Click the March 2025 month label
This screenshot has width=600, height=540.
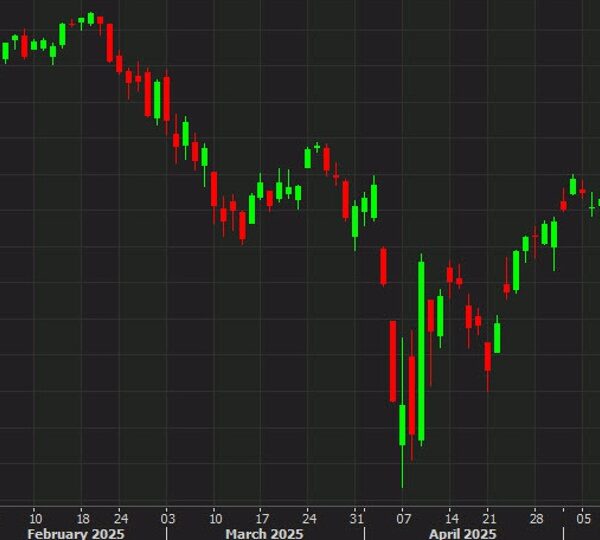point(265,534)
